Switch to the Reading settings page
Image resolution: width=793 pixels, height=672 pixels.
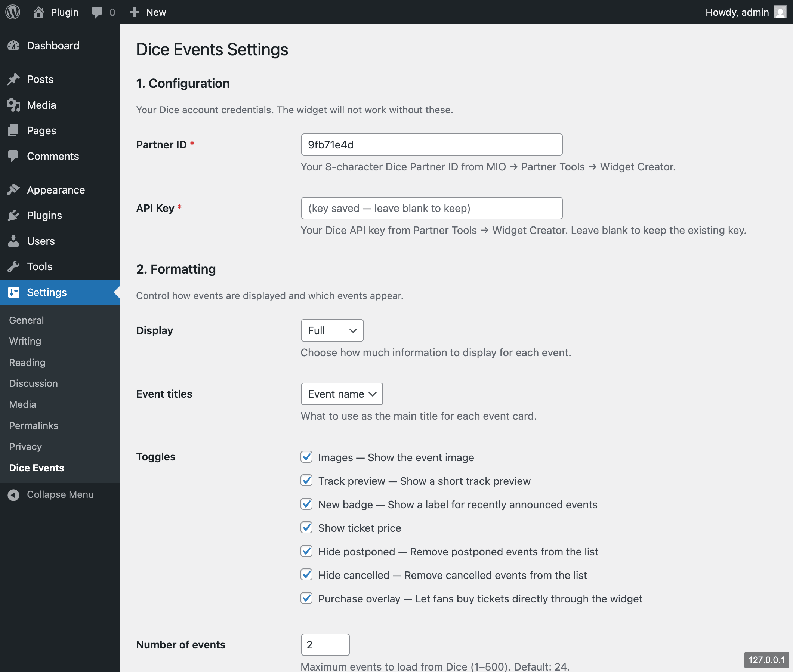coord(27,362)
